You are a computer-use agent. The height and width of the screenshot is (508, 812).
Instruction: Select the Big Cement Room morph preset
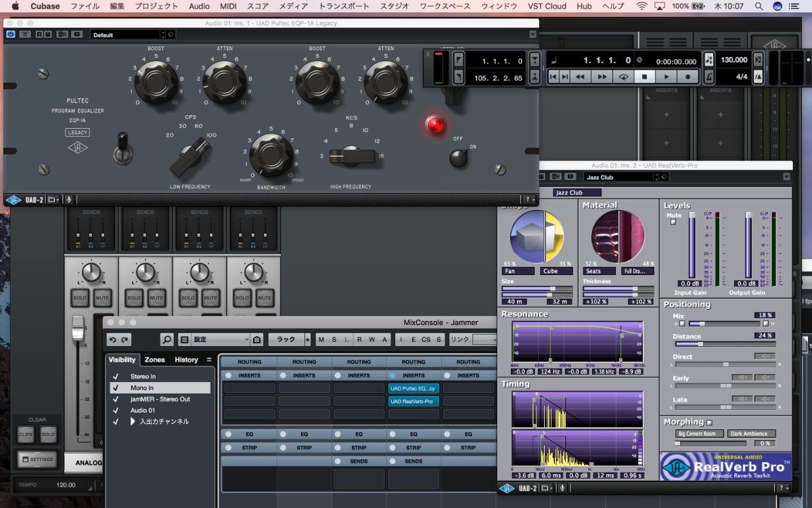699,433
